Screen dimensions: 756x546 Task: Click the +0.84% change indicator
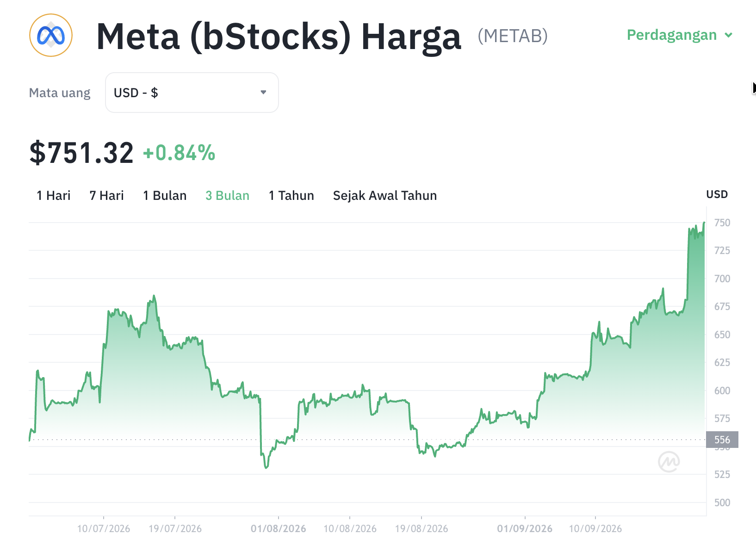click(179, 153)
